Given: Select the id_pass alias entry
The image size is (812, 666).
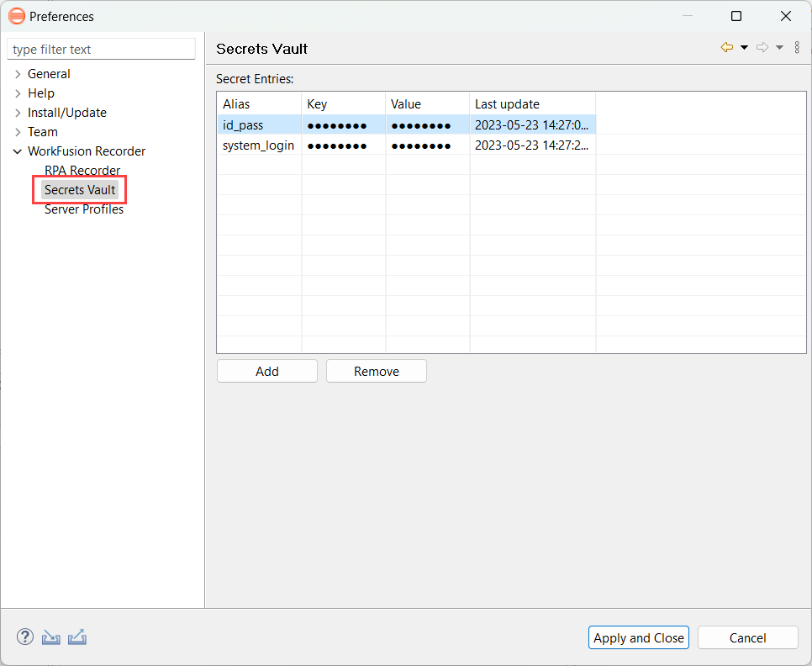Looking at the screenshot, I should pyautogui.click(x=243, y=125).
